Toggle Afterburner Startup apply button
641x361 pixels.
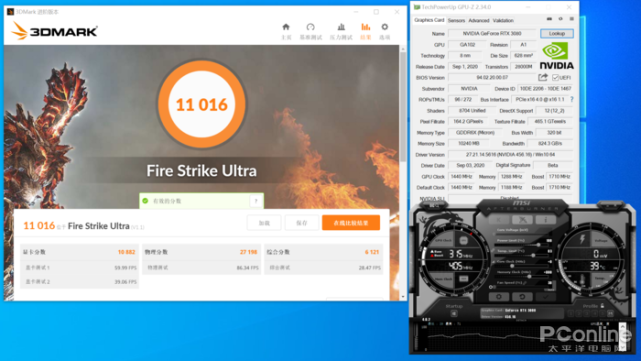point(454,314)
